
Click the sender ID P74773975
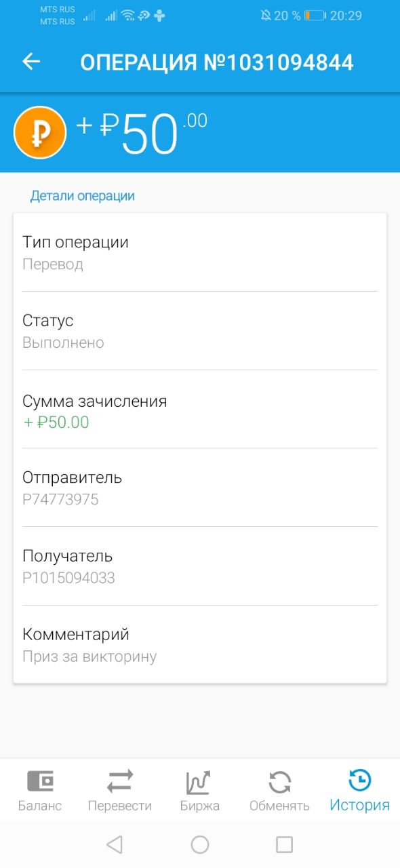coord(60,500)
